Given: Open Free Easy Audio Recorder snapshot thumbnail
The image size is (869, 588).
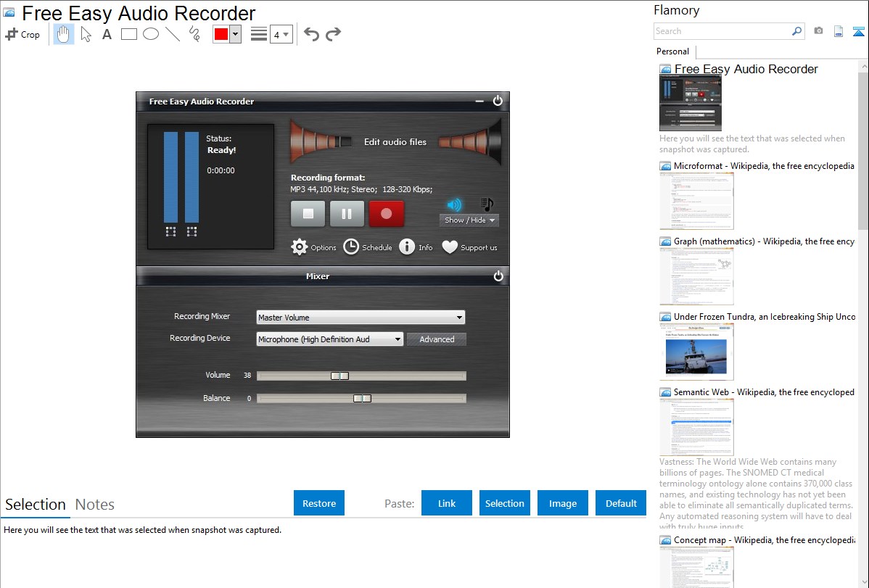Looking at the screenshot, I should tap(691, 104).
